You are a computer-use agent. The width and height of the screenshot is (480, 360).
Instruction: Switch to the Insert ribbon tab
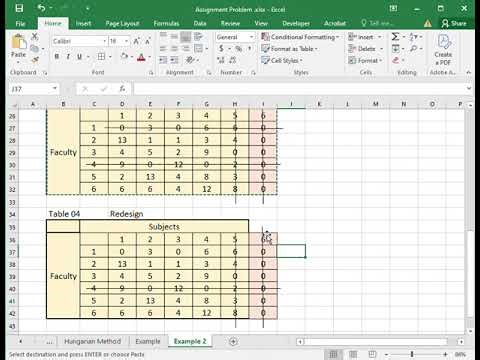point(83,23)
